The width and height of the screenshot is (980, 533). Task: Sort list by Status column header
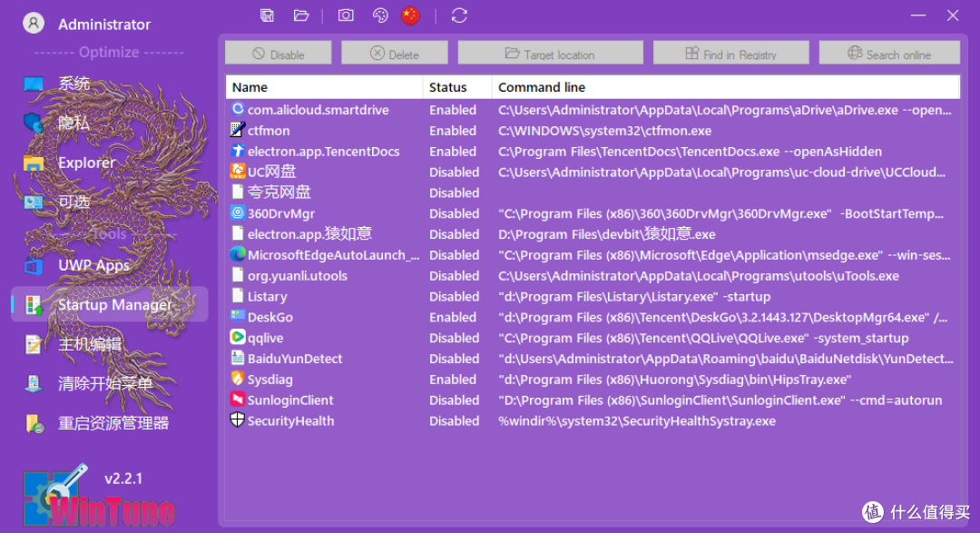click(x=448, y=87)
